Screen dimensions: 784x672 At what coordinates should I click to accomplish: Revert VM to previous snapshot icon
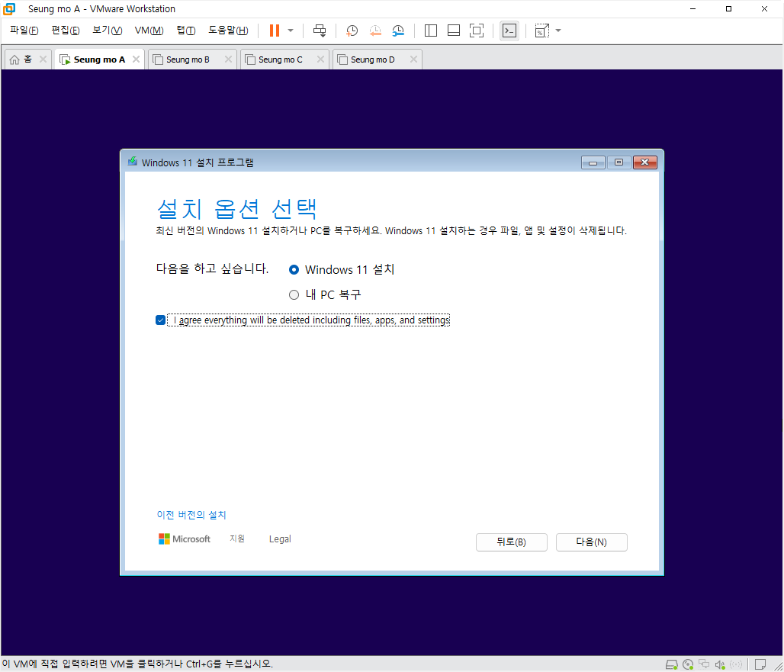(x=375, y=31)
